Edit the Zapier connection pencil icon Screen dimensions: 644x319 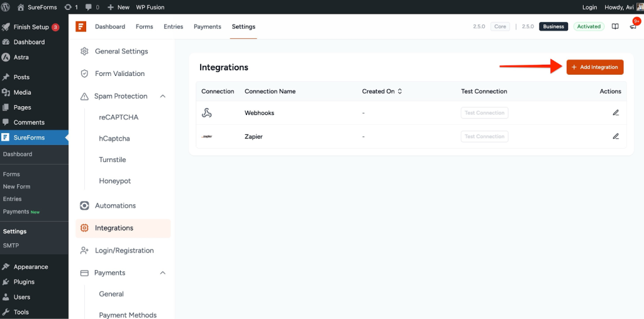pyautogui.click(x=616, y=136)
